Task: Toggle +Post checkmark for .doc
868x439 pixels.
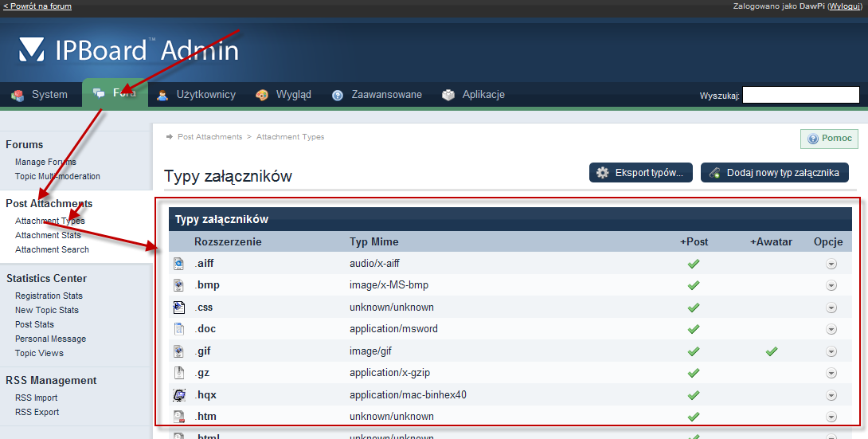Action: click(694, 328)
